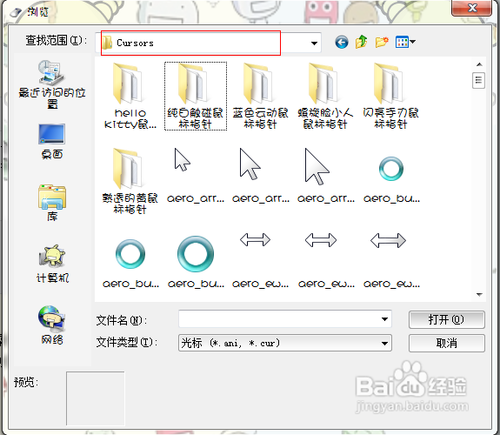Click the file list scrollbar thumb
The height and width of the screenshot is (435, 500).
tap(478, 80)
